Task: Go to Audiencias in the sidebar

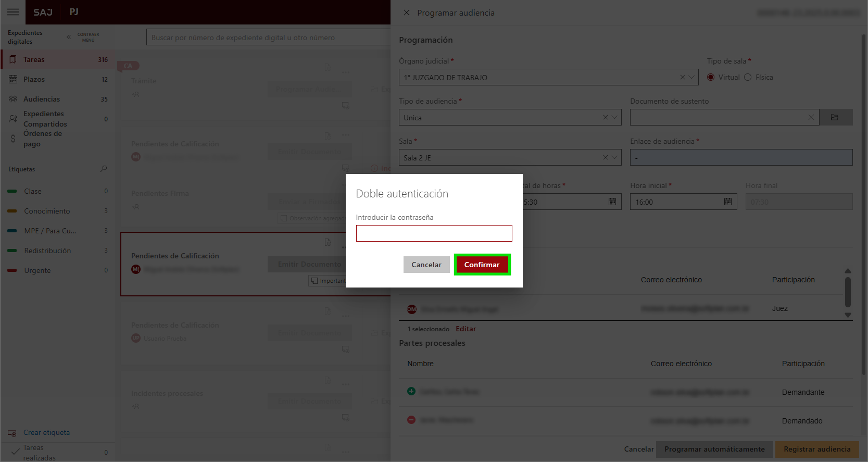Action: 42,99
